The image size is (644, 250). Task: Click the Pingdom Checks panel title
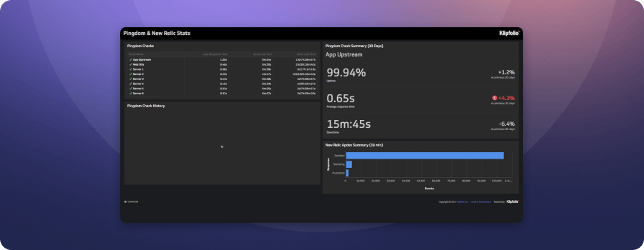point(140,46)
